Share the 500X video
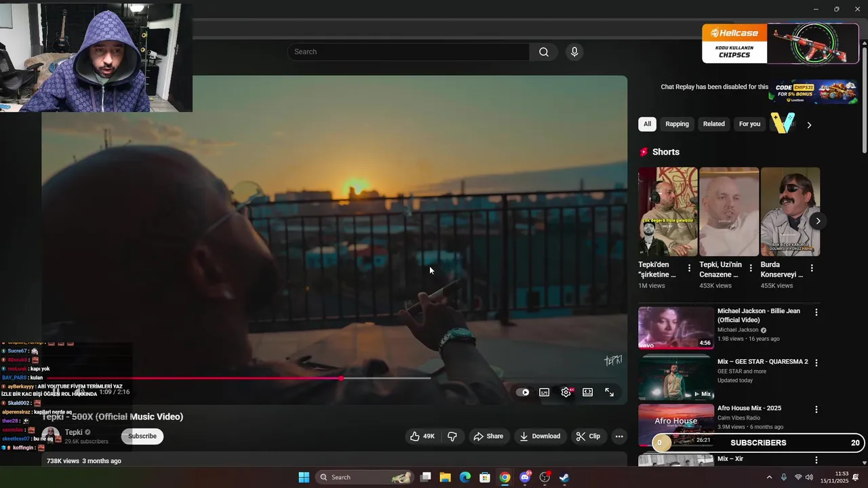 pyautogui.click(x=488, y=436)
